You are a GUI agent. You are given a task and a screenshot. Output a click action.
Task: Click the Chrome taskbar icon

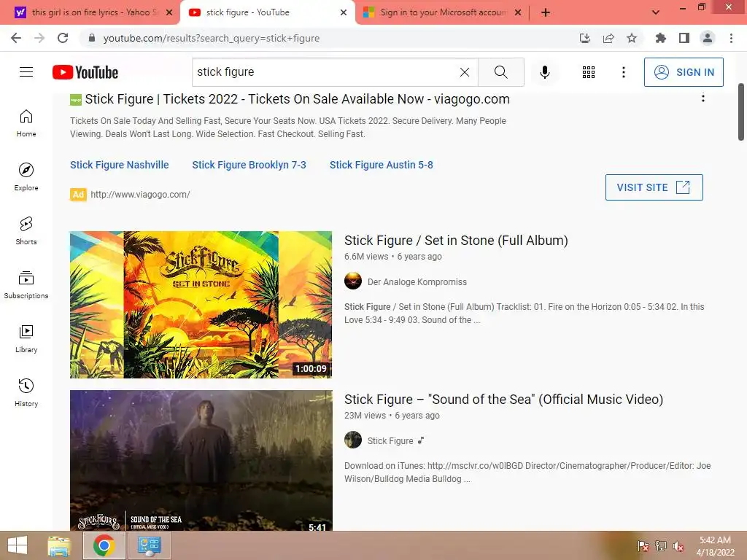tap(104, 545)
